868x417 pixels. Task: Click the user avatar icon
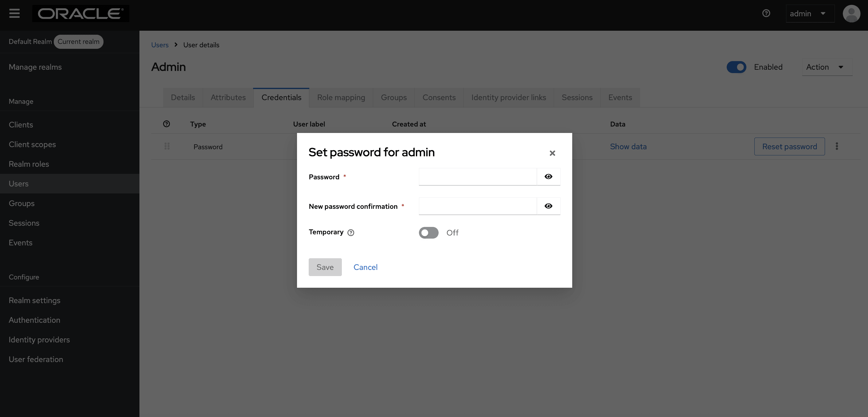pos(851,14)
